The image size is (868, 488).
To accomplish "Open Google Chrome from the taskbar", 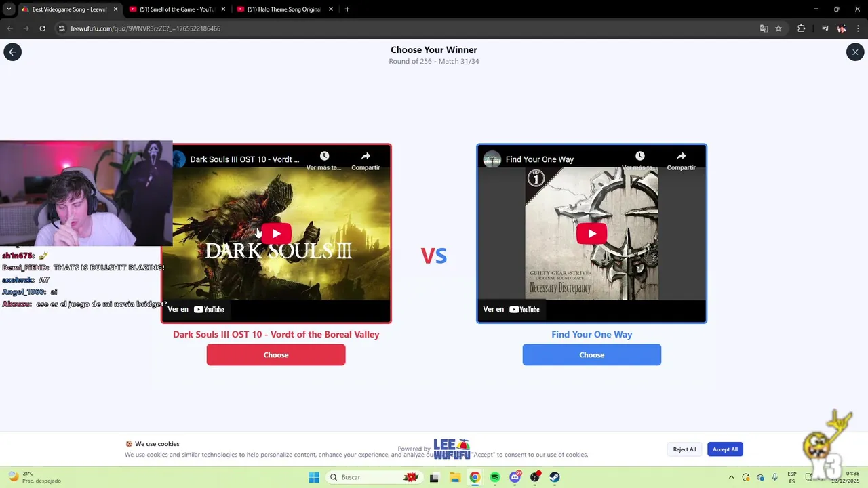I will (475, 477).
